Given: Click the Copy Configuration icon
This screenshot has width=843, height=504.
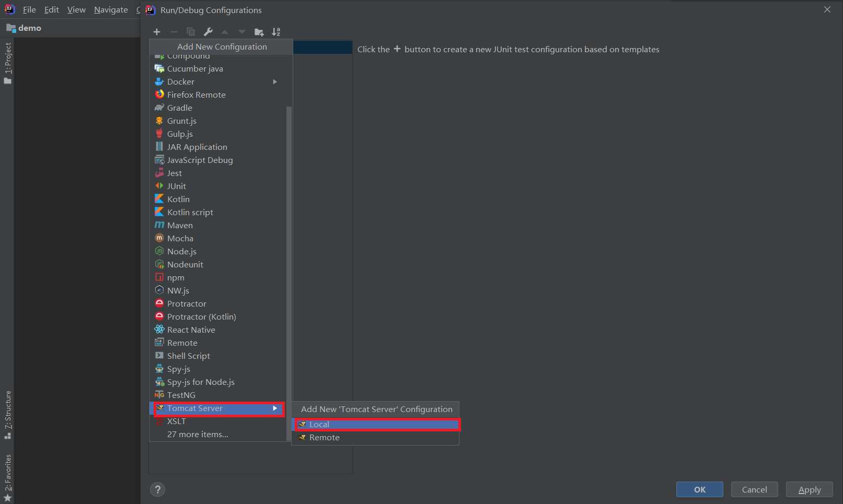Looking at the screenshot, I should 191,32.
